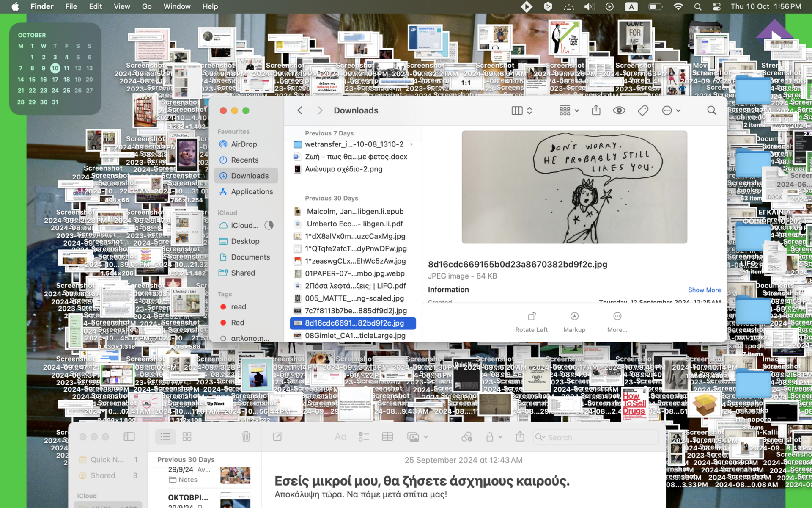This screenshot has width=812, height=508.
Task: Open the View menu
Action: (x=122, y=6)
